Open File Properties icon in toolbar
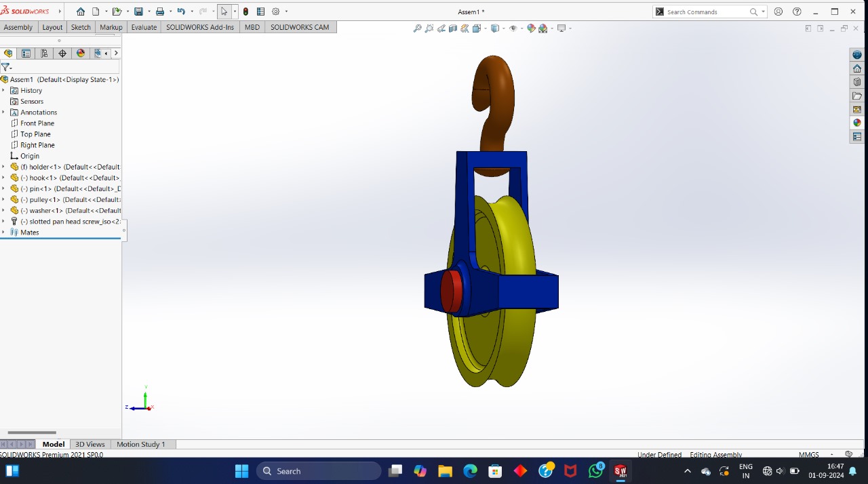 coord(260,12)
